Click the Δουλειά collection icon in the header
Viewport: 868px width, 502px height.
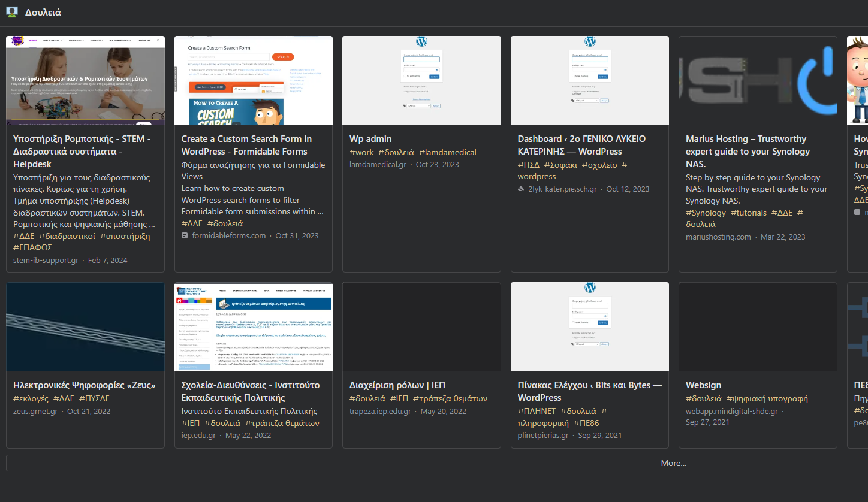pos(12,12)
